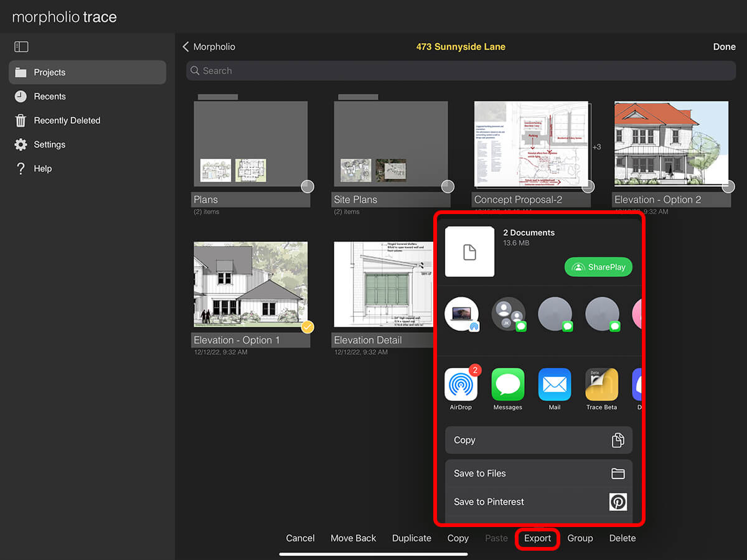
Task: Open Elevation Detail thumbnail
Action: pos(383,284)
